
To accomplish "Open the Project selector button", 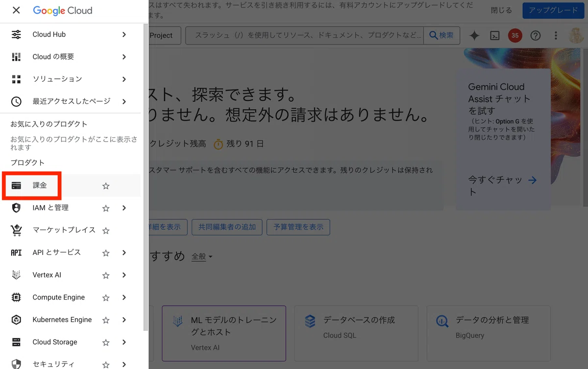I will tap(165, 35).
